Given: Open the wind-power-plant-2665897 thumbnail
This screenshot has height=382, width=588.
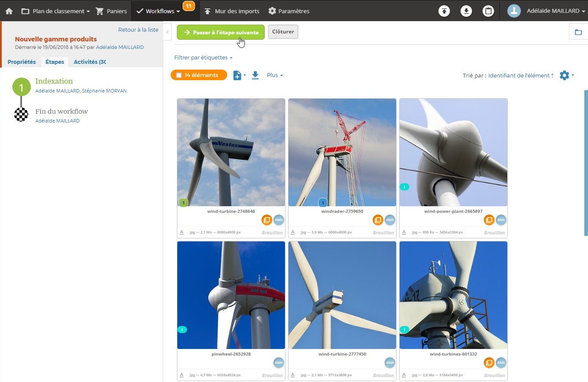Looking at the screenshot, I should point(453,152).
